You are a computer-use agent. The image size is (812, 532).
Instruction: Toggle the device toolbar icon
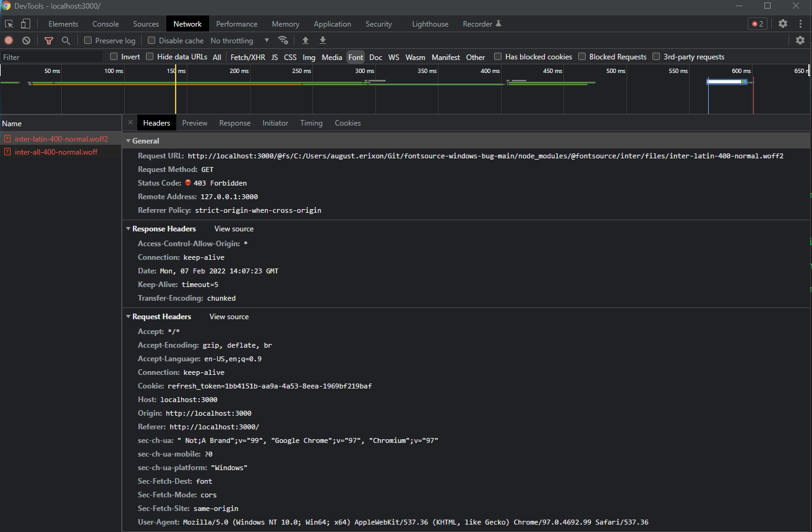[x=25, y=24]
